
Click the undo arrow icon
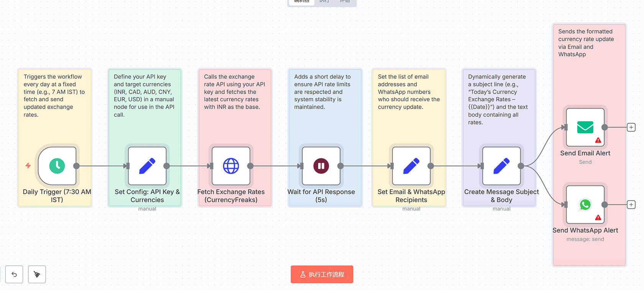pos(14,274)
